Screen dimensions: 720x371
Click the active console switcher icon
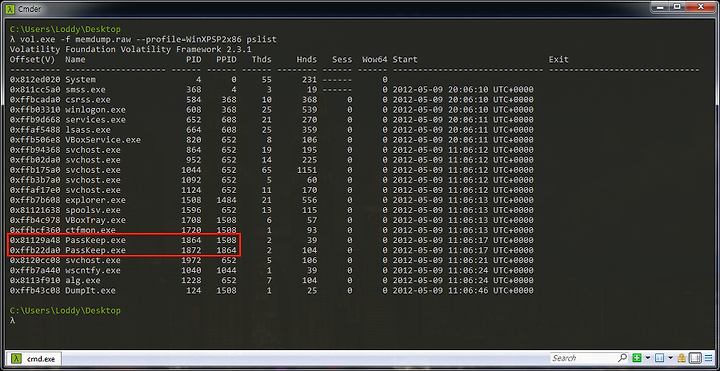pyautogui.click(x=659, y=358)
